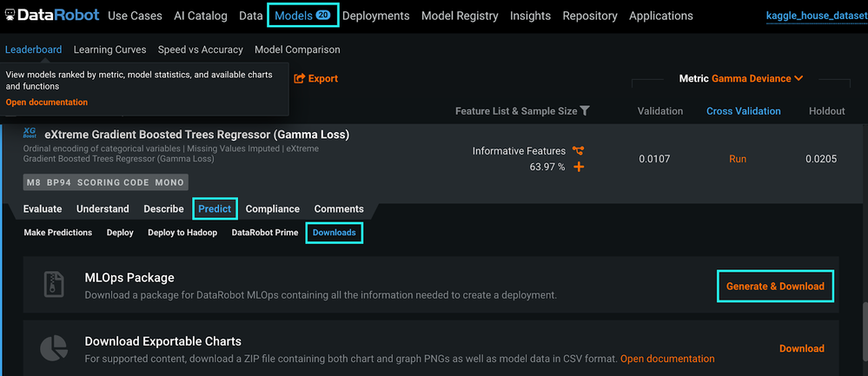868x376 pixels.
Task: Open documentation link in Leaderboard tooltip
Action: pyautogui.click(x=47, y=102)
